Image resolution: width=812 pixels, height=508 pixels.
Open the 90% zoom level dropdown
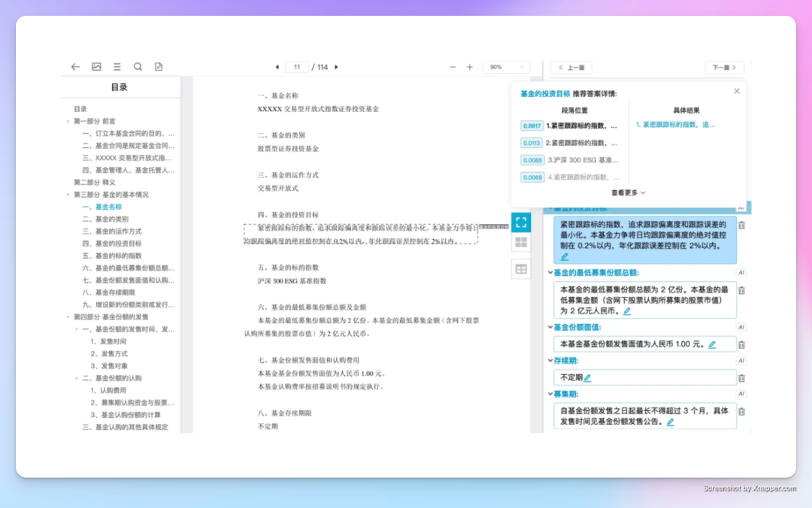coord(507,68)
